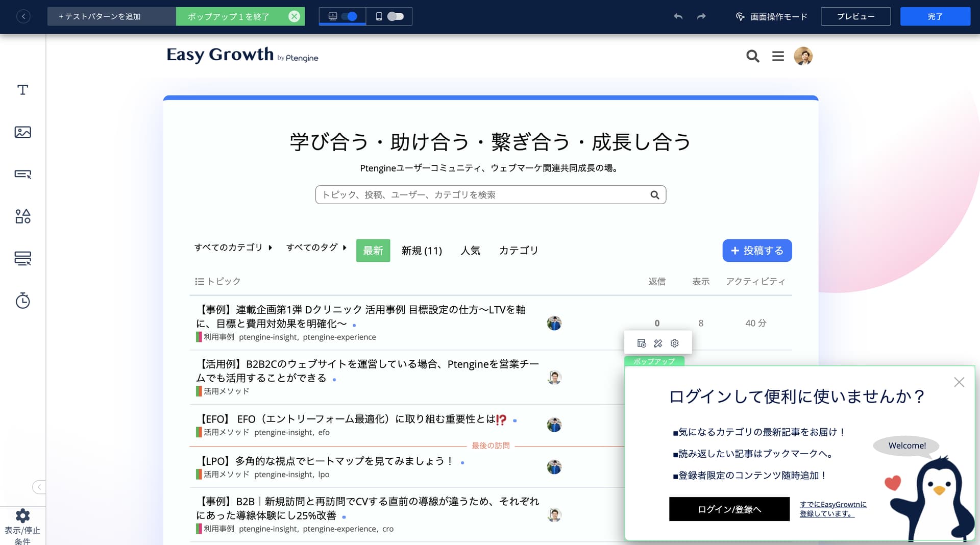Click the back arrow in the top bar
The height and width of the screenshot is (545, 980).
tap(23, 16)
